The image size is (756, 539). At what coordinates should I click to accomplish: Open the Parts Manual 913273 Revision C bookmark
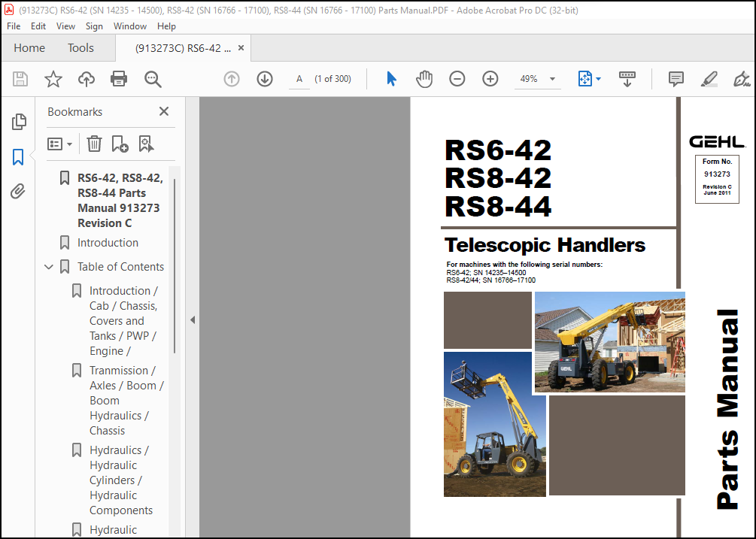pos(120,201)
